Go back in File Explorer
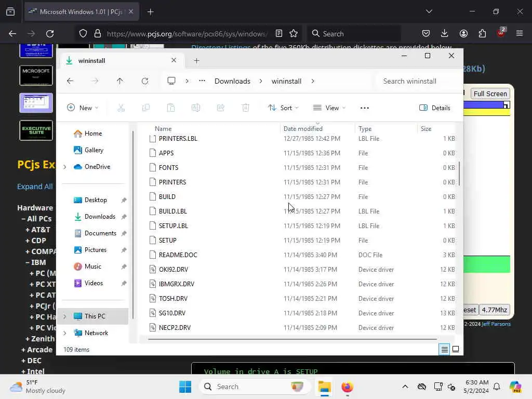The width and height of the screenshot is (532, 399). (70, 81)
